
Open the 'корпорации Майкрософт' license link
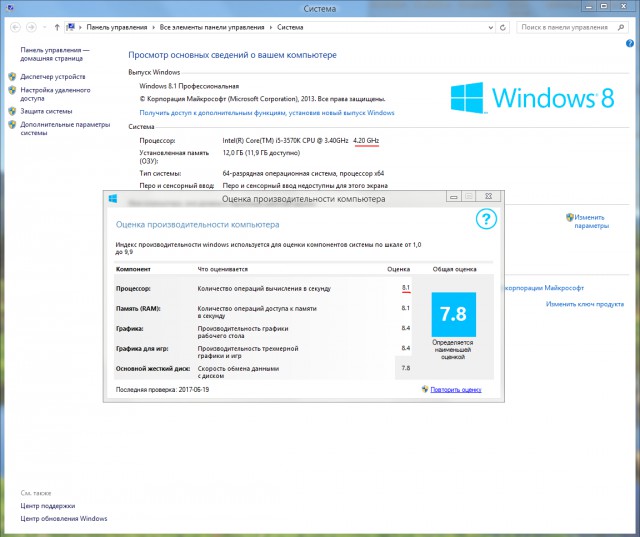544,288
